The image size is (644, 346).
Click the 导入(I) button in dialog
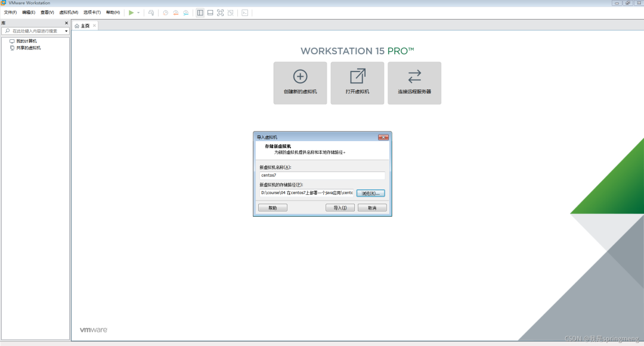pyautogui.click(x=340, y=208)
